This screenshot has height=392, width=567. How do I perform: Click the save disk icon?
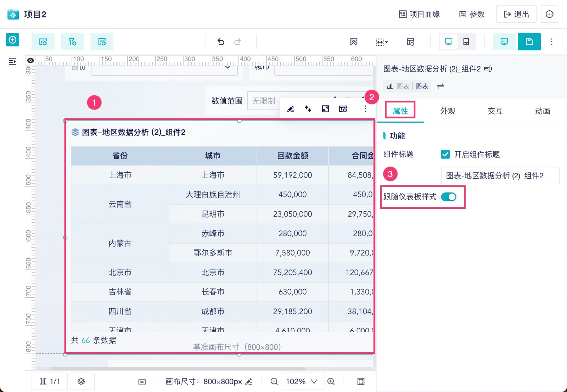click(x=529, y=42)
